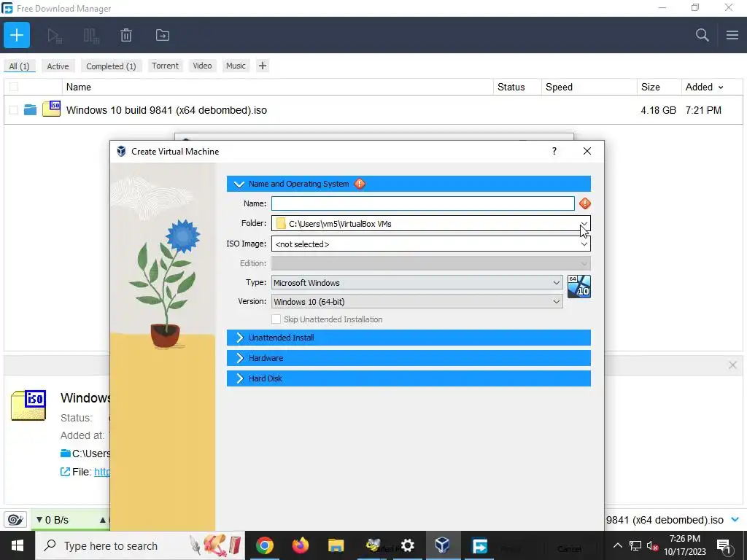Switch to the Active tab
This screenshot has width=747, height=560.
(x=58, y=66)
